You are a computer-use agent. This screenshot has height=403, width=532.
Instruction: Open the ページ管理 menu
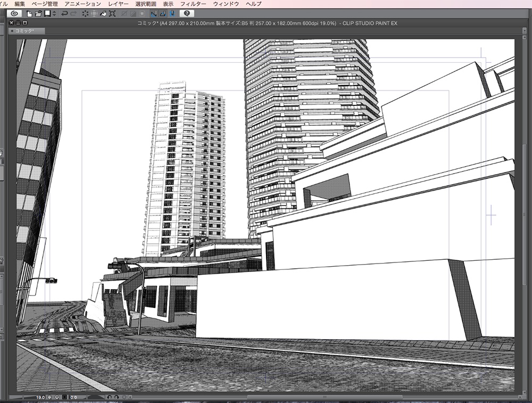pyautogui.click(x=45, y=4)
